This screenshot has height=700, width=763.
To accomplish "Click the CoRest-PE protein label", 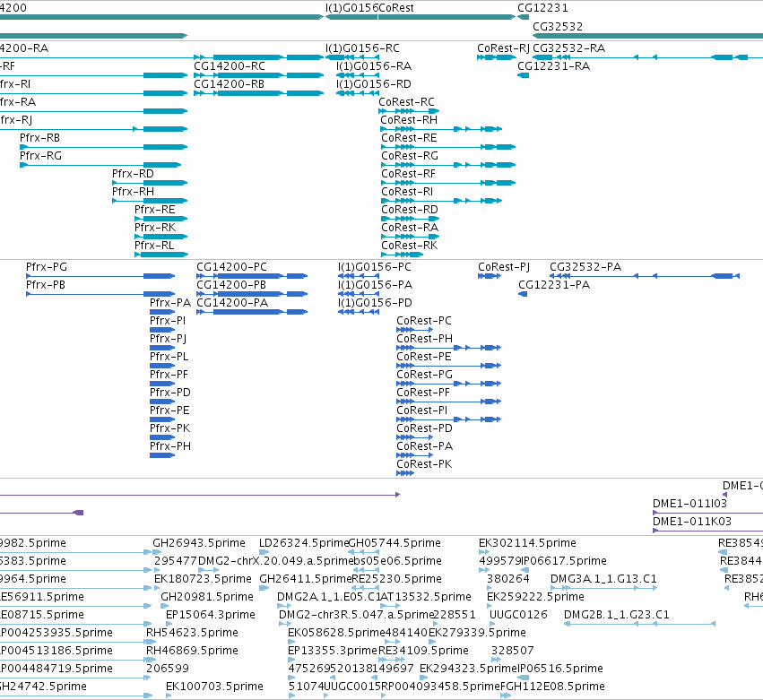I will pyautogui.click(x=424, y=357).
